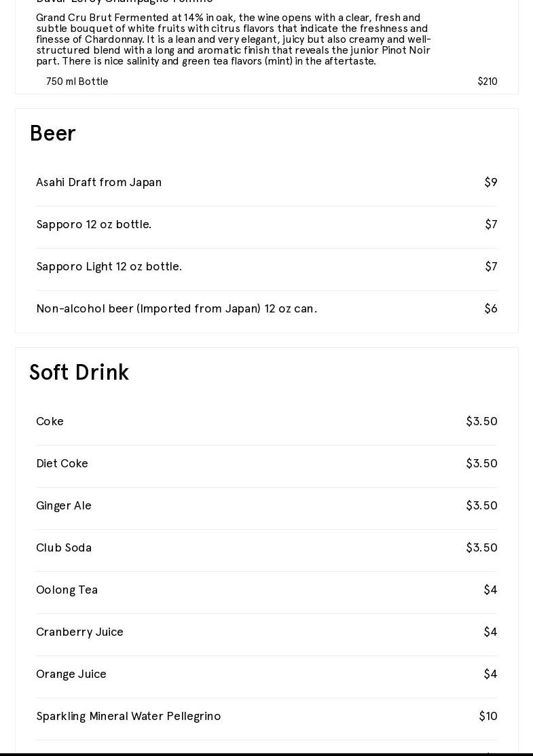Click Ginger Ale in soft drinks

pyautogui.click(x=64, y=505)
